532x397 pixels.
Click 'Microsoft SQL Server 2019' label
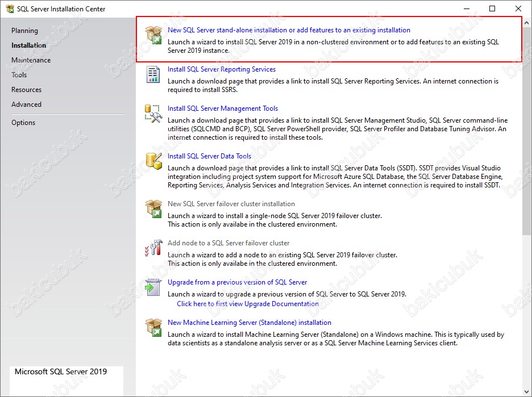pyautogui.click(x=61, y=371)
